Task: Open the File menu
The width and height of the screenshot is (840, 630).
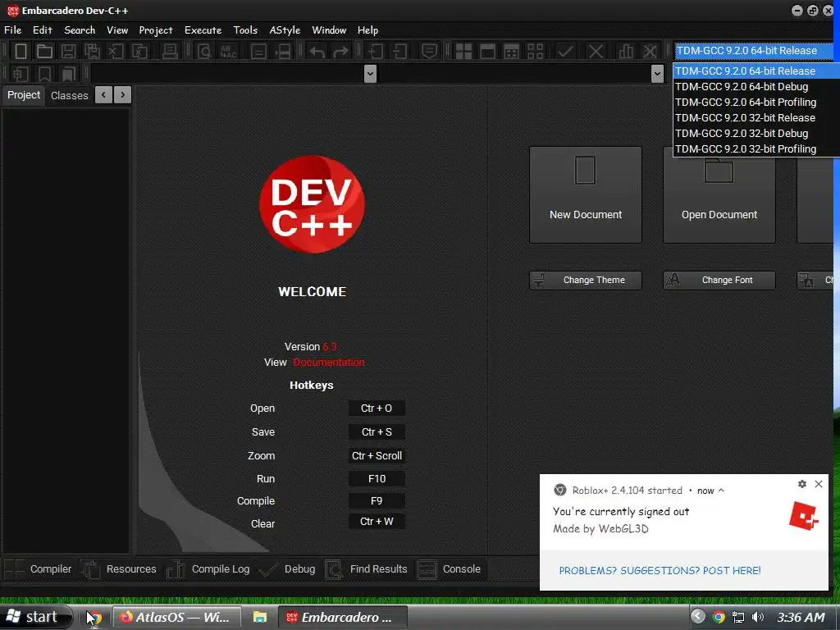Action: coord(13,30)
